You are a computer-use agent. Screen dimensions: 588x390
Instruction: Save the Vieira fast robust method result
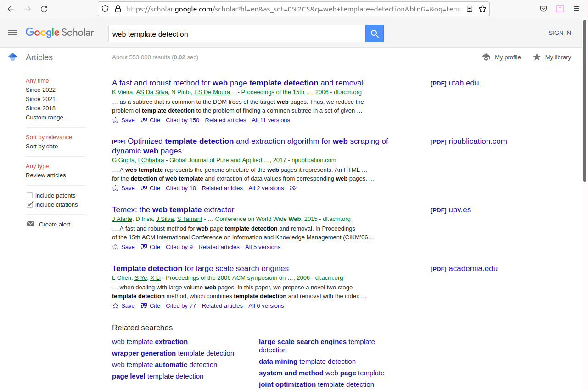click(x=123, y=120)
